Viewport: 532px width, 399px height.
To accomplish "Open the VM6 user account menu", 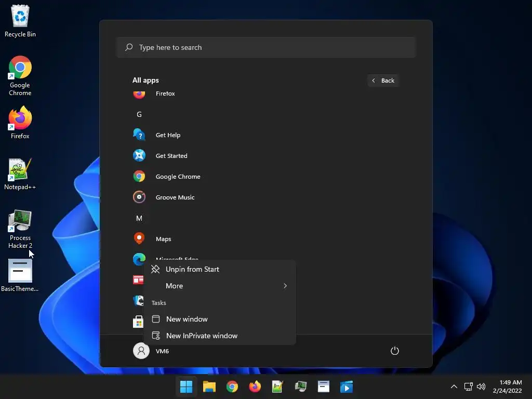I will (x=151, y=351).
